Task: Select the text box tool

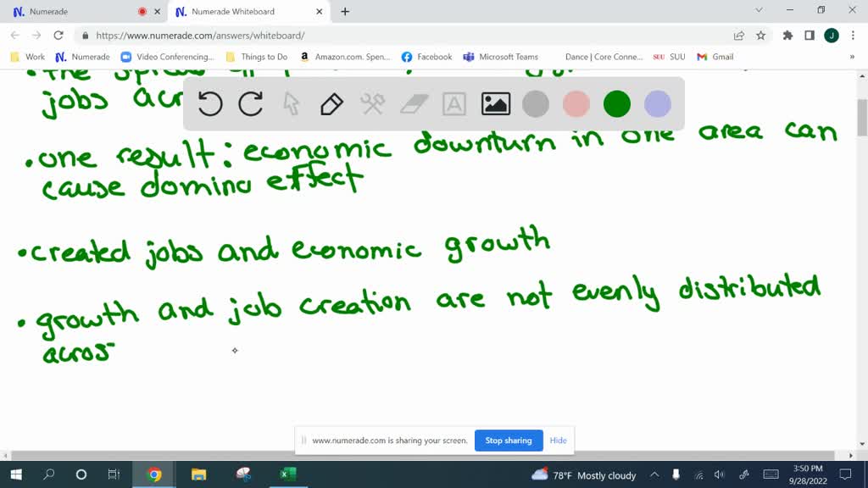Action: pos(454,104)
